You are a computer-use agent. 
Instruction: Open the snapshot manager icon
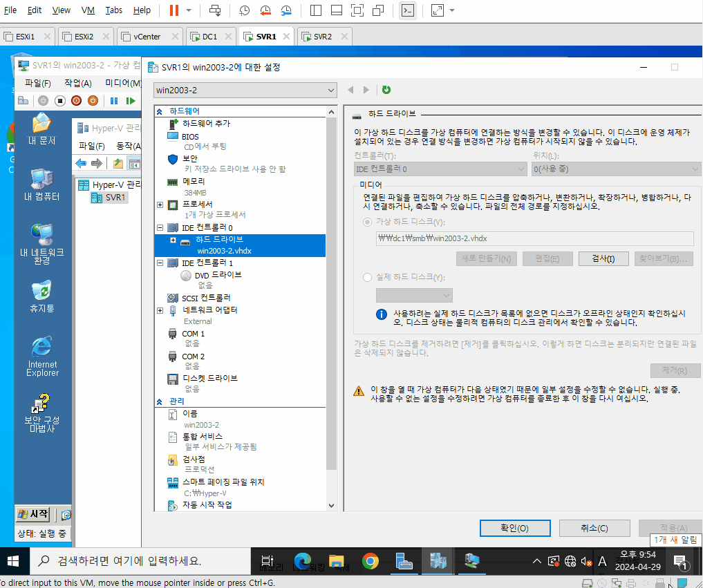[286, 10]
